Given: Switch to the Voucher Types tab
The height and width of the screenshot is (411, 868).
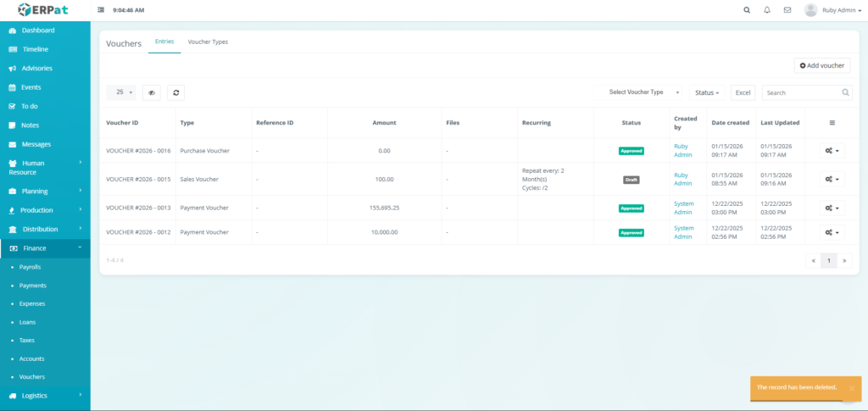Looking at the screenshot, I should pyautogui.click(x=208, y=42).
